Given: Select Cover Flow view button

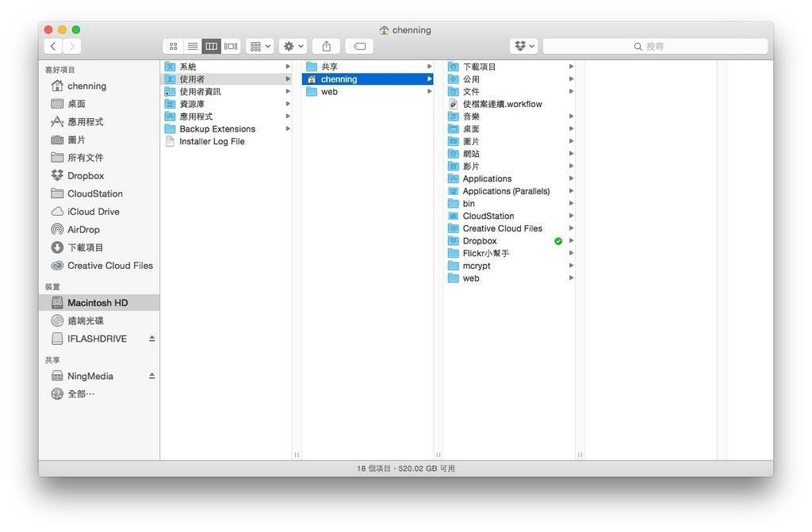Looking at the screenshot, I should coord(231,47).
